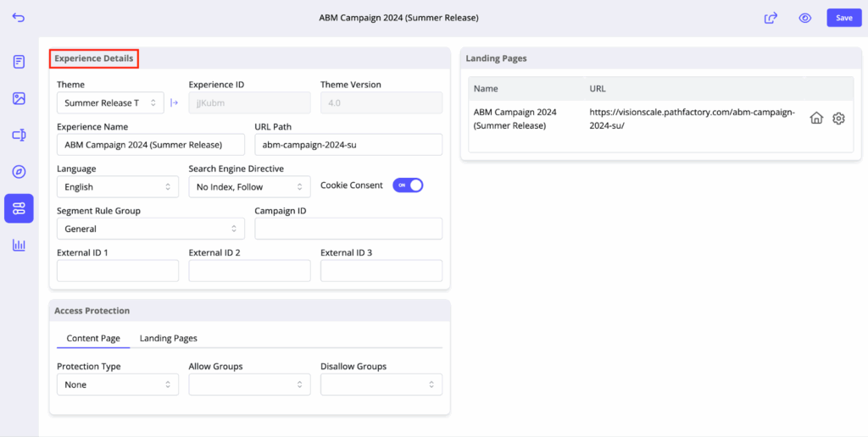Click the External ID 3 field

click(x=381, y=270)
